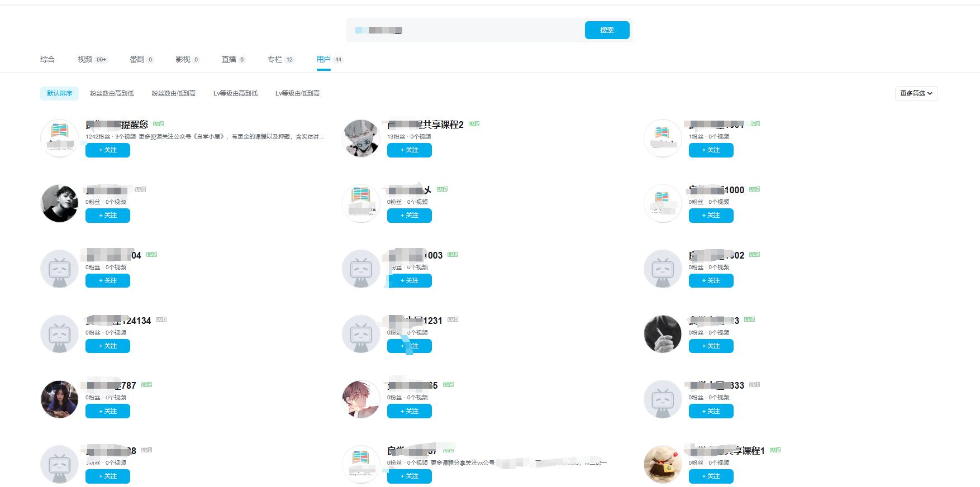Sort by Lv等级由高到低
Image resolution: width=980 pixels, height=487 pixels.
(x=235, y=93)
